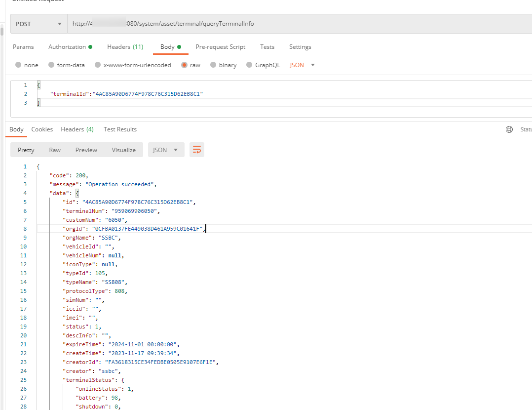
Task: Click the Raw view button
Action: (x=55, y=150)
